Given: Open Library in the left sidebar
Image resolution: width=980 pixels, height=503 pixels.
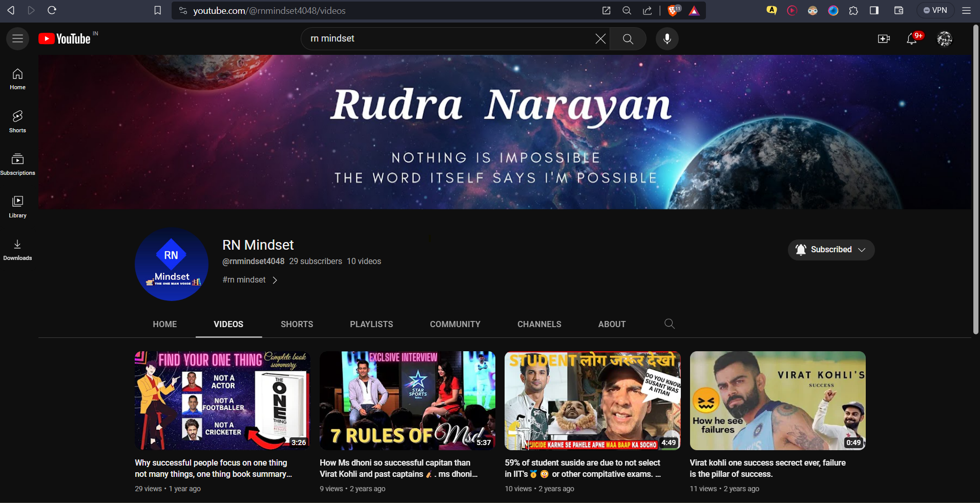Looking at the screenshot, I should tap(17, 207).
